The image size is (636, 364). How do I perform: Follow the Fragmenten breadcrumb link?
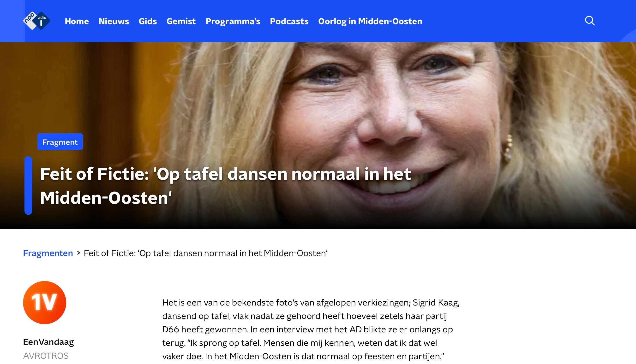coord(48,253)
